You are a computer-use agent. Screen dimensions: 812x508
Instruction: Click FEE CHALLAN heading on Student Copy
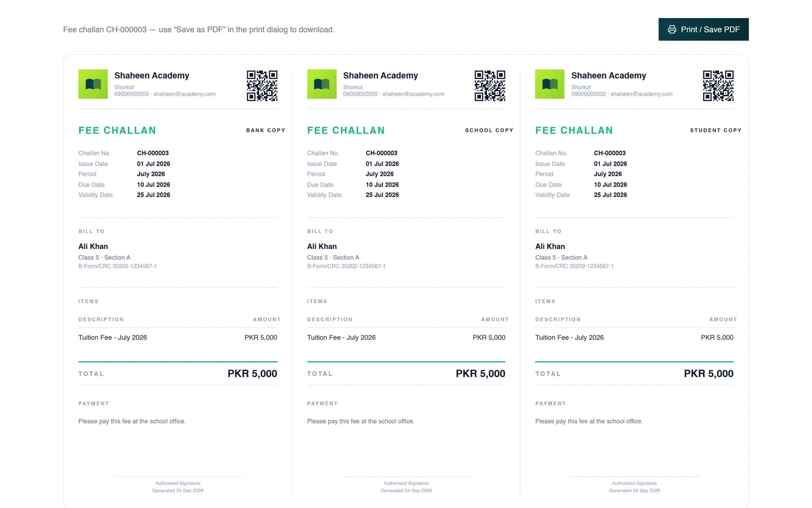click(x=574, y=130)
